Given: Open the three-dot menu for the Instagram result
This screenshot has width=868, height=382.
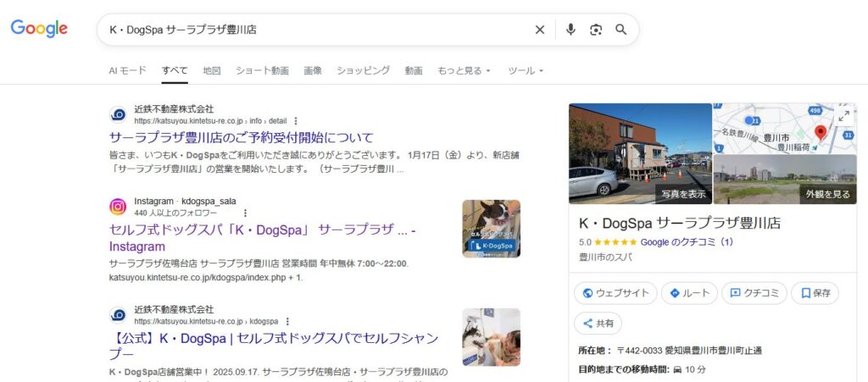Looking at the screenshot, I should click(x=246, y=213).
